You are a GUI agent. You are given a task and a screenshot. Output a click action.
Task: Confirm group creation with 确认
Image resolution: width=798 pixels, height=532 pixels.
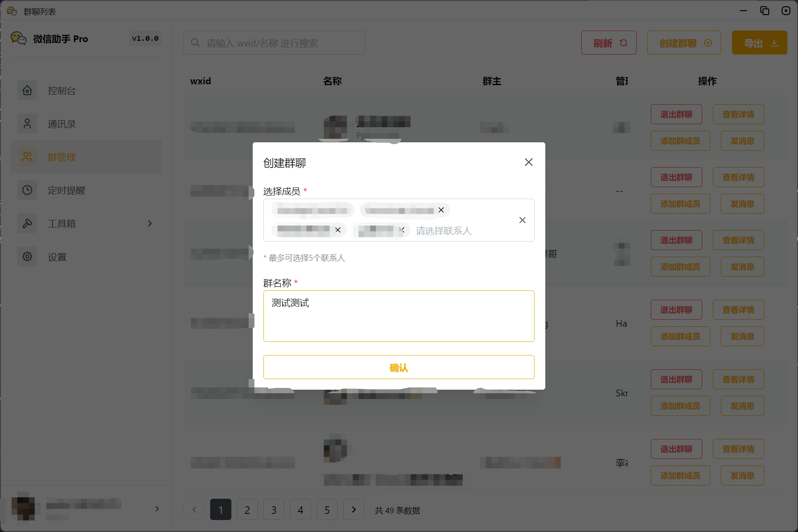click(398, 367)
